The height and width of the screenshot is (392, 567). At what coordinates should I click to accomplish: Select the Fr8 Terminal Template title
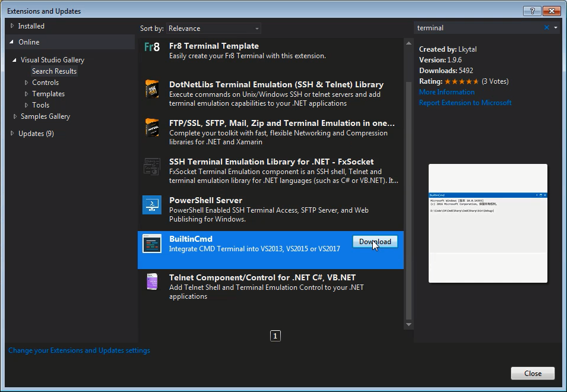click(214, 46)
